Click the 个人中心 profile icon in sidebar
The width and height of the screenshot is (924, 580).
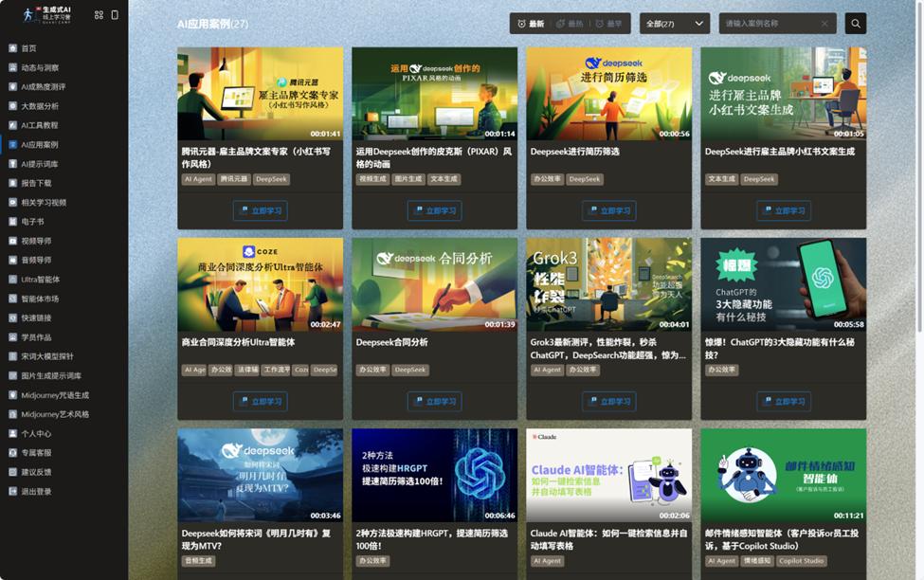click(x=12, y=434)
